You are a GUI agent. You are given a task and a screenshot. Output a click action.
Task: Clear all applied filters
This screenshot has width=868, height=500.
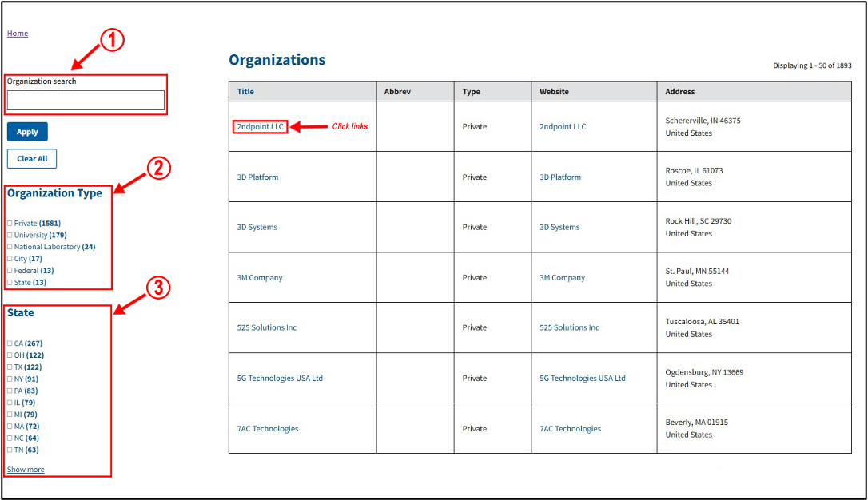32,159
